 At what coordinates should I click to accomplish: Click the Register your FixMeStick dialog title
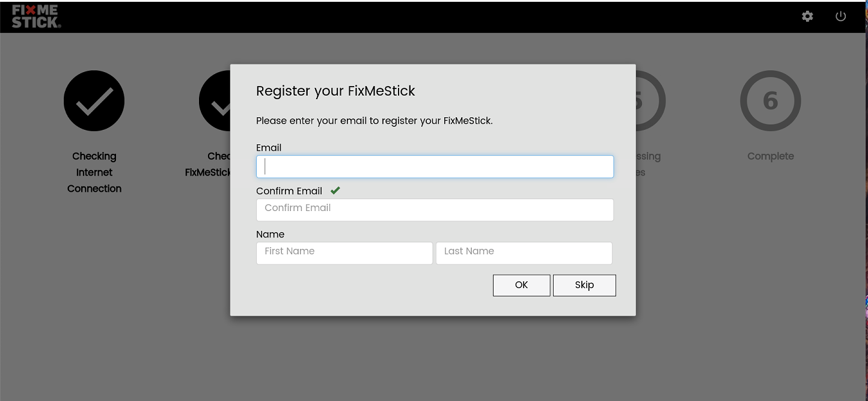click(335, 91)
